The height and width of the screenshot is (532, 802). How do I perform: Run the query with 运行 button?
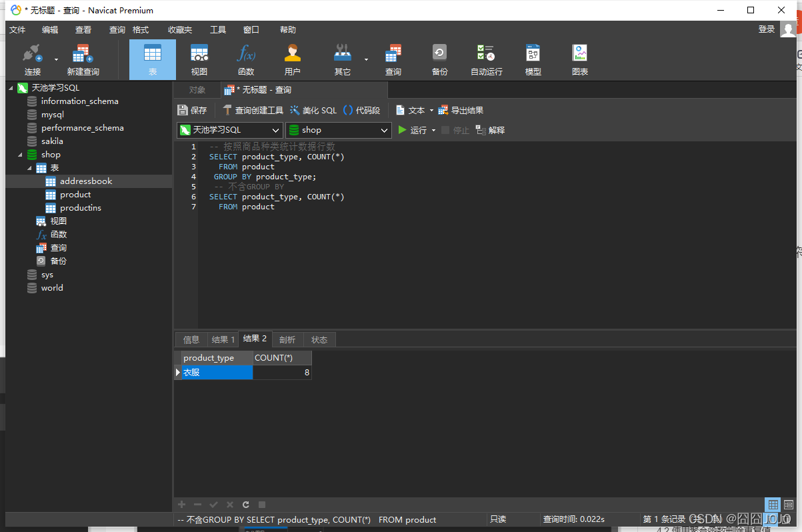pos(412,130)
